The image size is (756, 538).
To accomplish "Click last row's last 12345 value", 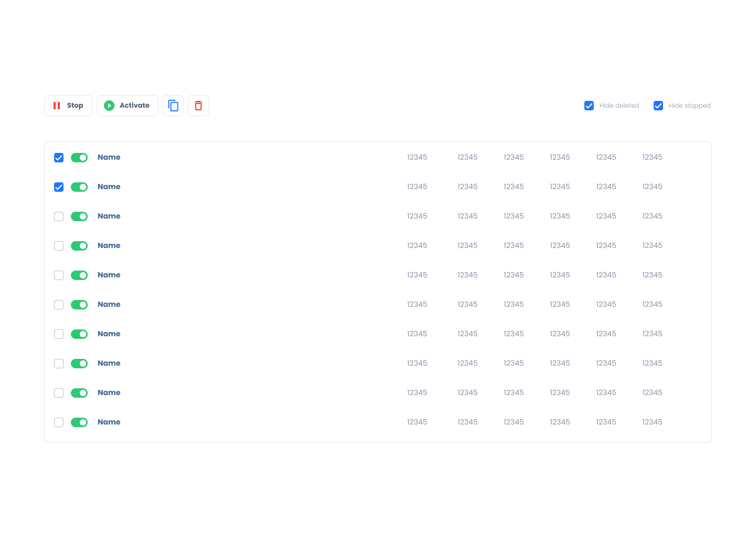I will pyautogui.click(x=652, y=422).
